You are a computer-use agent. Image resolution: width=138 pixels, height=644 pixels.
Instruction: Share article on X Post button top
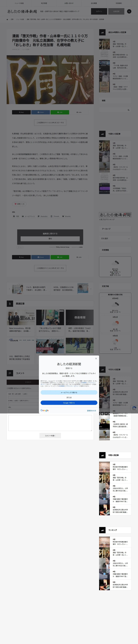[21, 112]
